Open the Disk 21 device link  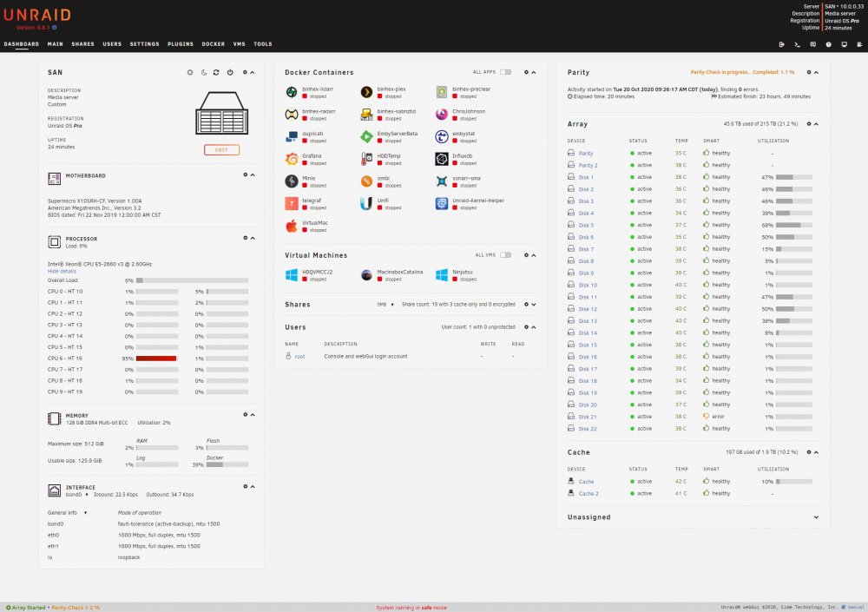tap(588, 417)
